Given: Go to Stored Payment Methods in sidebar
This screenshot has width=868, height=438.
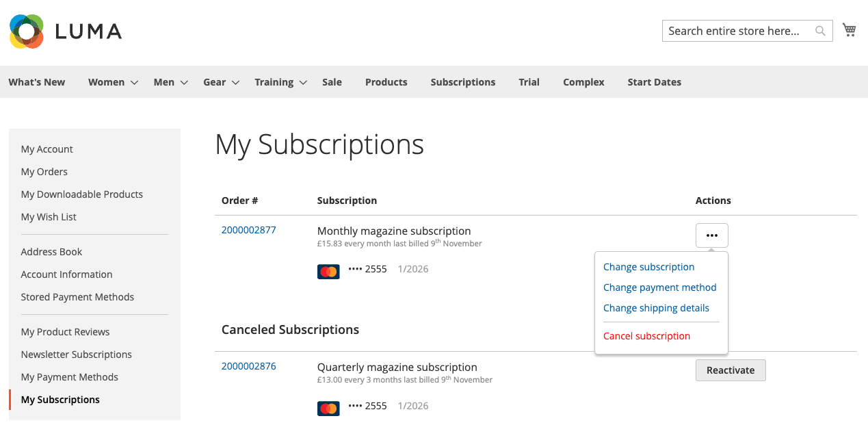Looking at the screenshot, I should [77, 297].
